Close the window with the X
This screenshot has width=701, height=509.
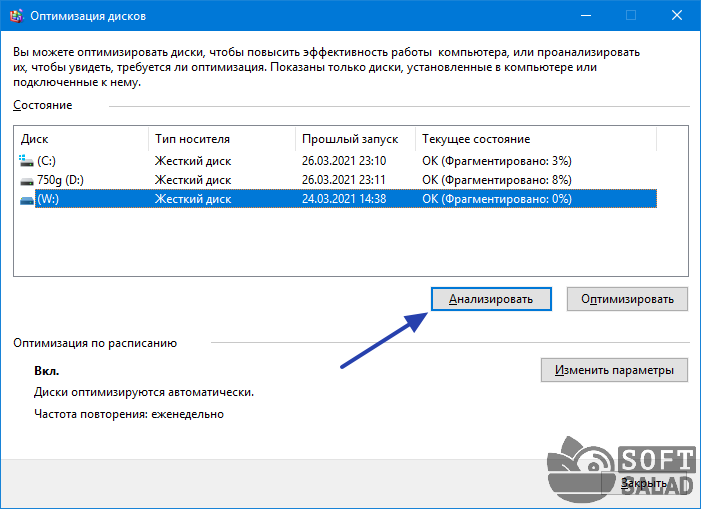tap(677, 16)
